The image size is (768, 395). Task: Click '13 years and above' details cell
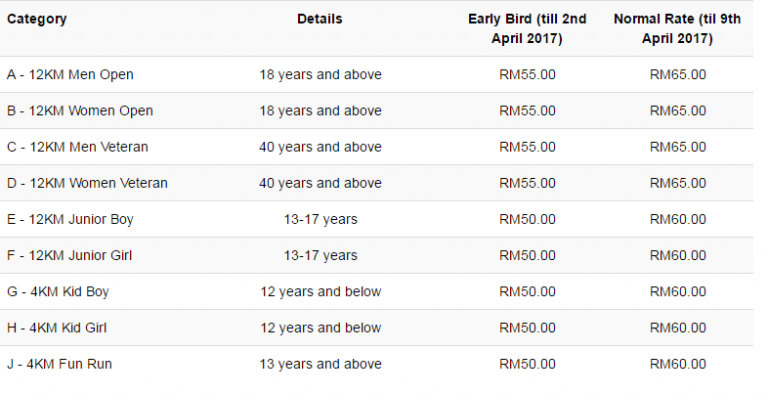click(x=320, y=364)
